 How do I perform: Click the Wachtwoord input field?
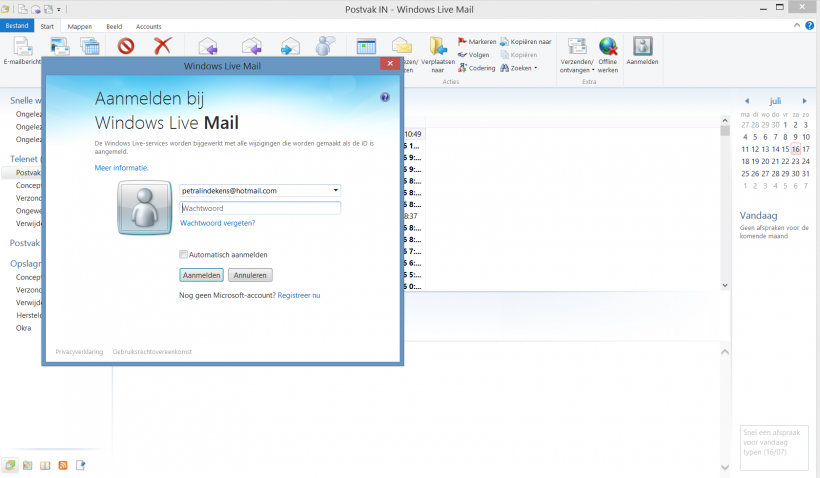tap(260, 208)
